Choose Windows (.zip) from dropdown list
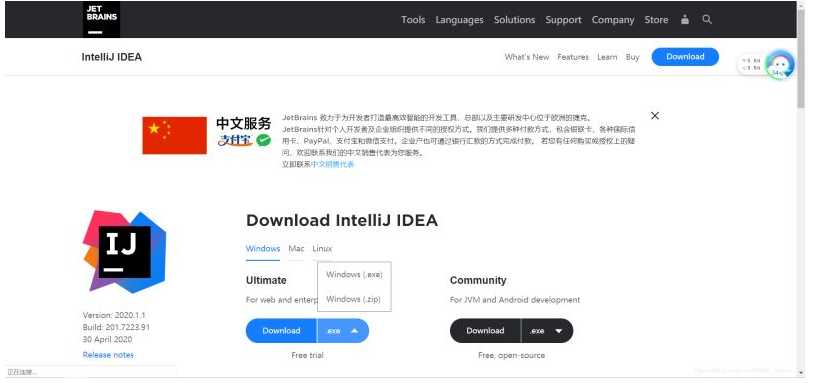This screenshot has width=818, height=383. (354, 300)
